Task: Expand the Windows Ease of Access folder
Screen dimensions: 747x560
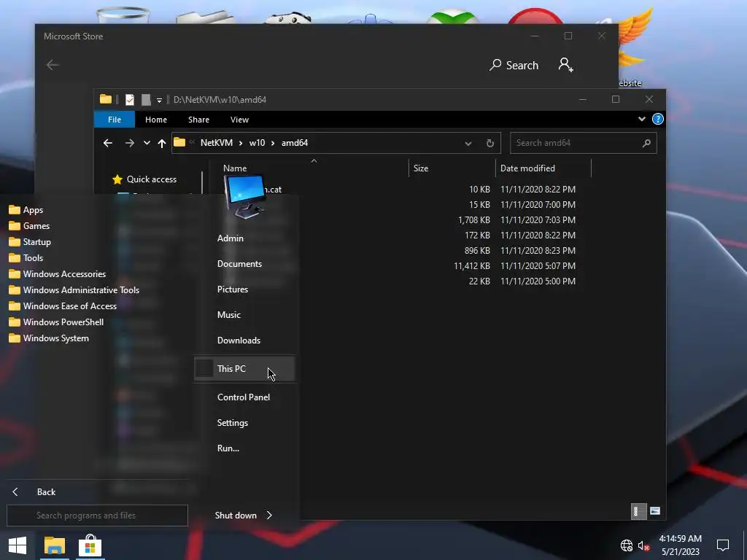Action: [x=63, y=306]
